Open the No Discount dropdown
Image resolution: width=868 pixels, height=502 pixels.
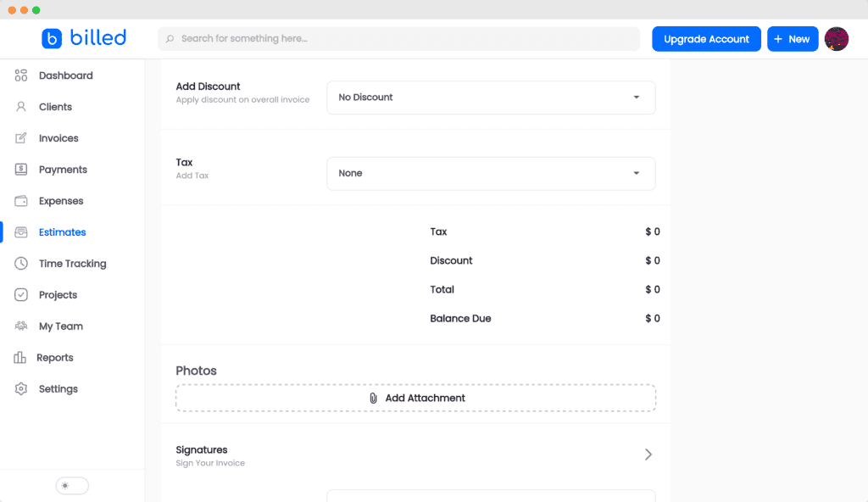coord(490,98)
